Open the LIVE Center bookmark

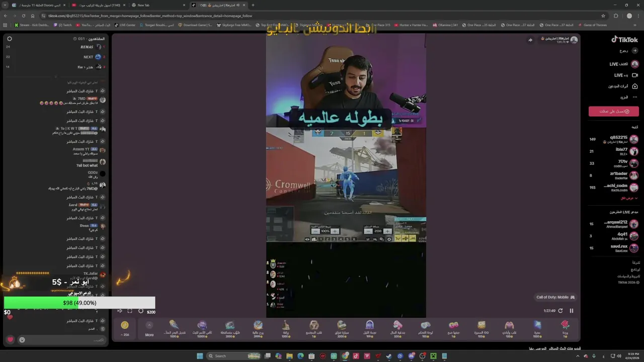coord(125,25)
